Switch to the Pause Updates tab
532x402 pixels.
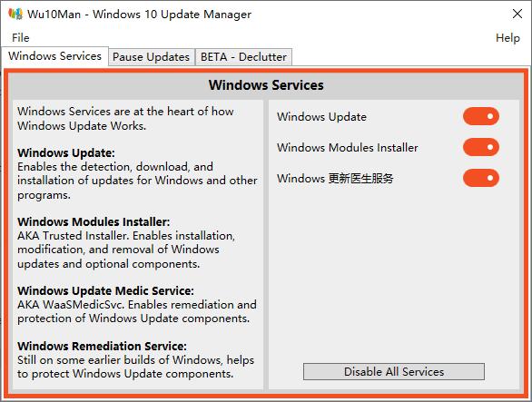click(x=151, y=57)
